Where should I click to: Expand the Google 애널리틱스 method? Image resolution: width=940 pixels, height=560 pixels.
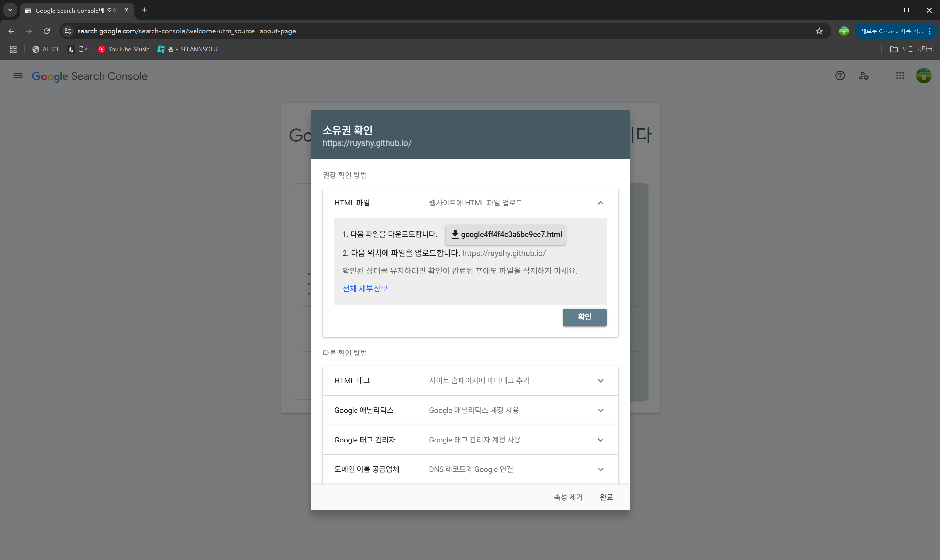600,410
